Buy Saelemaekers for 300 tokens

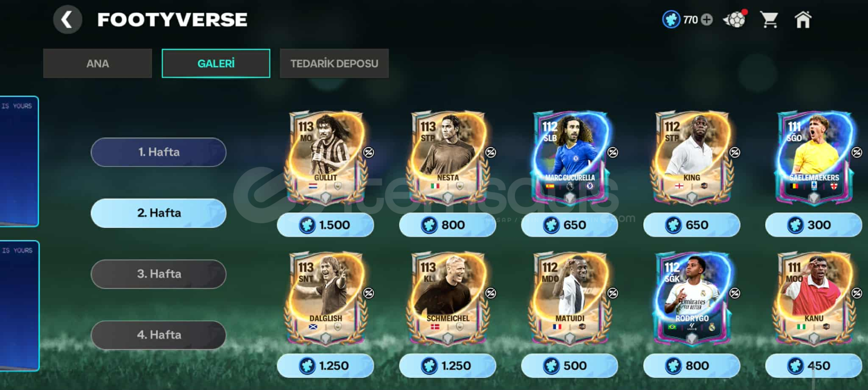click(814, 225)
